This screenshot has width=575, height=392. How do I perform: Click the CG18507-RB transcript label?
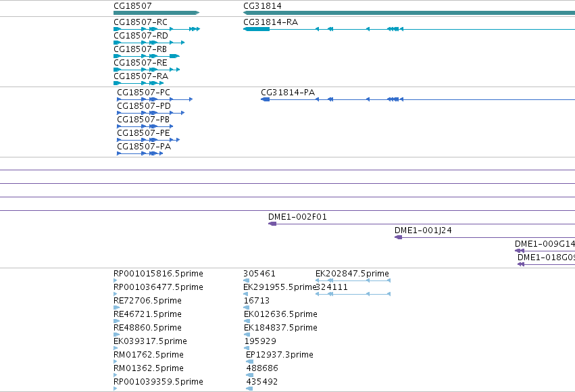pos(140,49)
